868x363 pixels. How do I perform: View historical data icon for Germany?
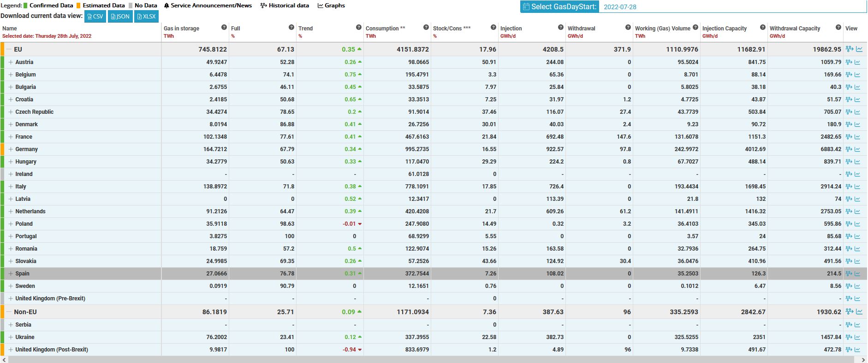[849, 149]
